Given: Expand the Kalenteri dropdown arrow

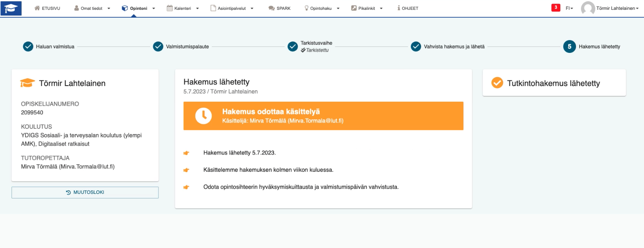Looking at the screenshot, I should pyautogui.click(x=197, y=9).
